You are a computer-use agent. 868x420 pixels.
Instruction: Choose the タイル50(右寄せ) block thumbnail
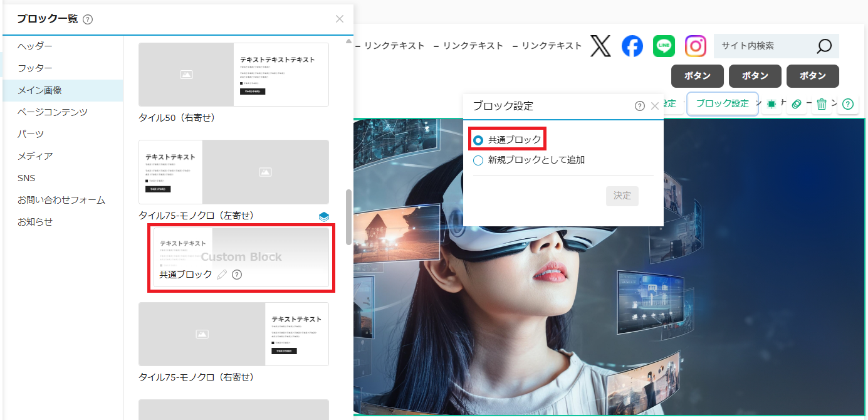pyautogui.click(x=234, y=75)
